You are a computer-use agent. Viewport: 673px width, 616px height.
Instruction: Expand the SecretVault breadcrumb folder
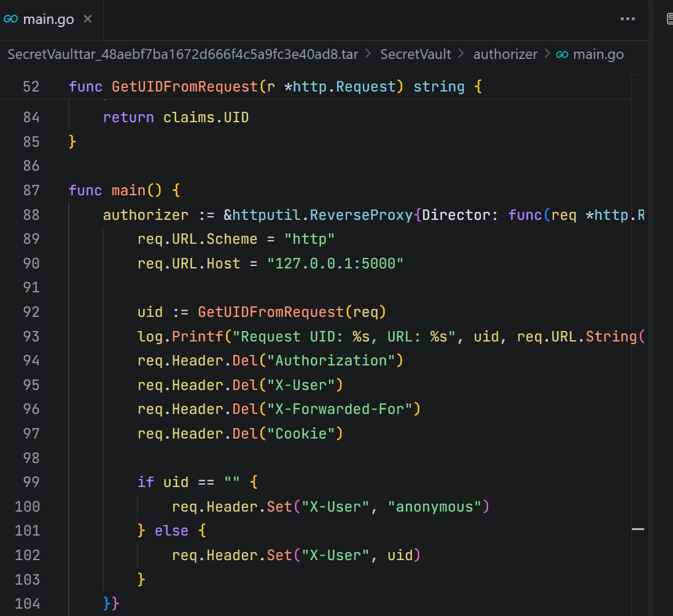(415, 55)
